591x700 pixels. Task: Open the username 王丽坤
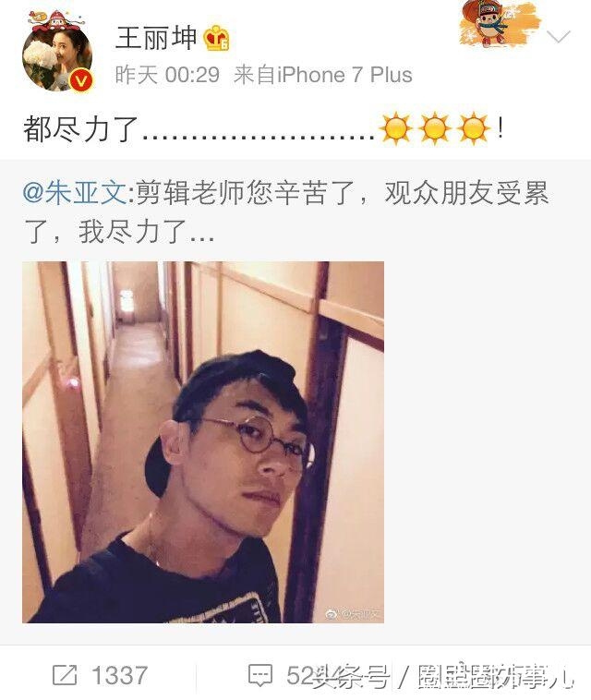click(156, 38)
